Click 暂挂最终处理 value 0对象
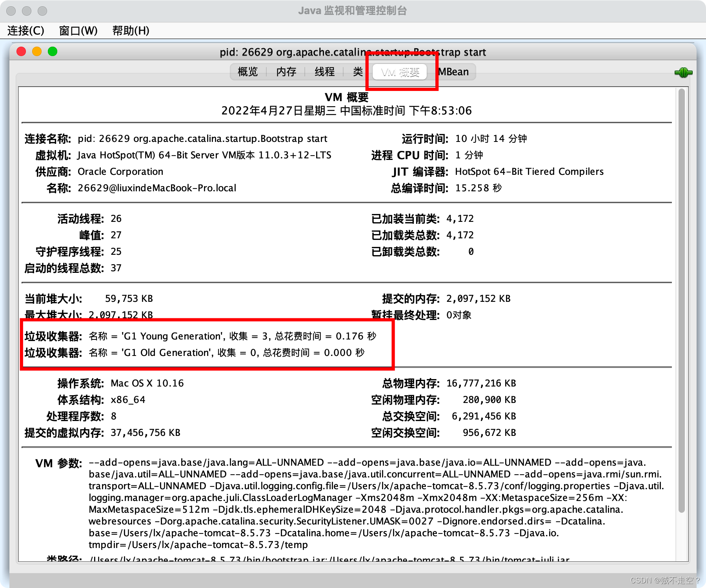Viewport: 706px width, 588px height. point(459,315)
